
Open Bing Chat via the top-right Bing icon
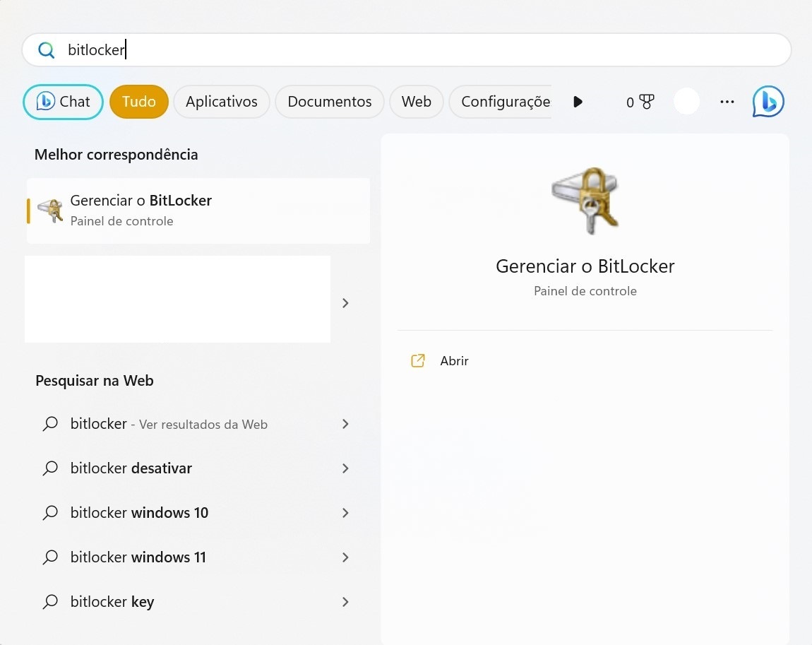point(768,101)
